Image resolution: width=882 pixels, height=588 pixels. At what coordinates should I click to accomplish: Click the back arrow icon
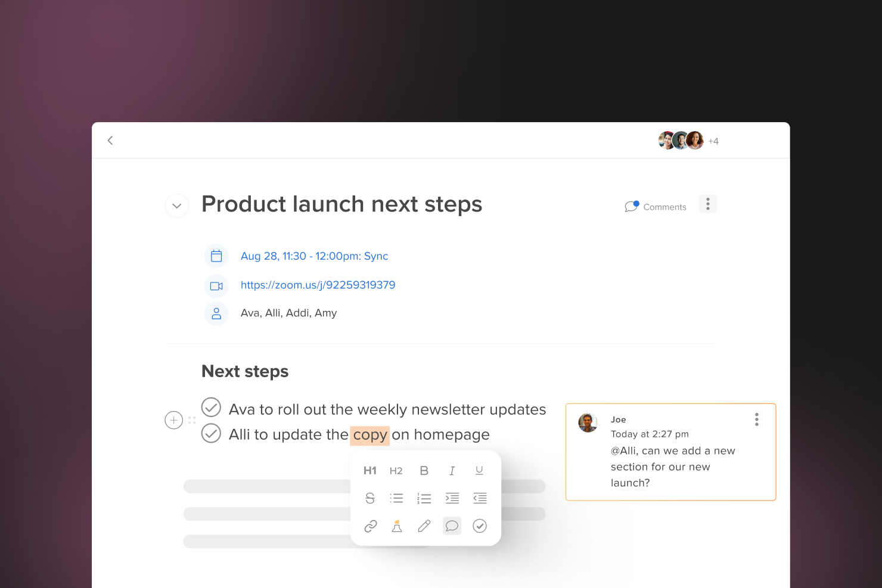[x=110, y=141]
